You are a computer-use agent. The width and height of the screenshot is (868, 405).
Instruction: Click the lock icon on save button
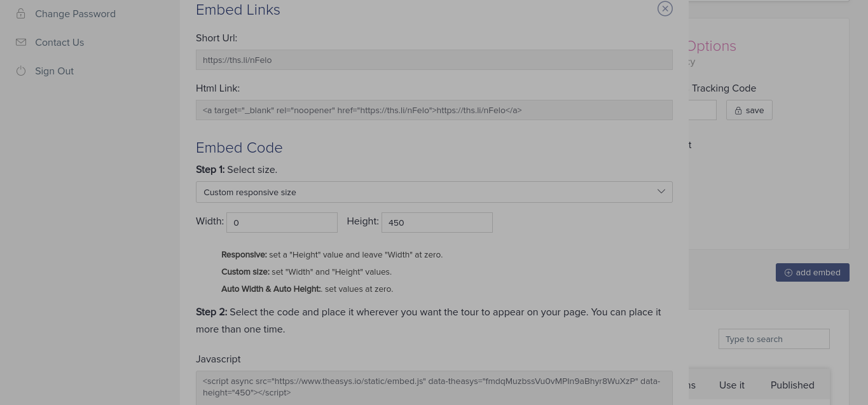pos(738,111)
